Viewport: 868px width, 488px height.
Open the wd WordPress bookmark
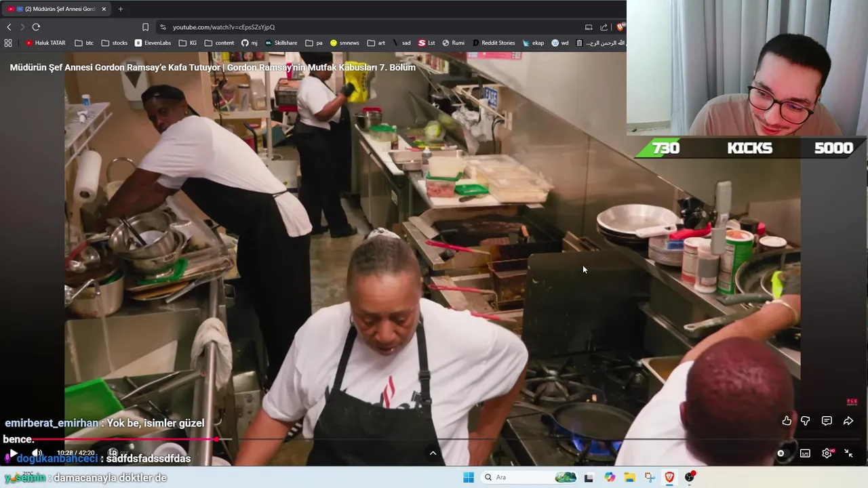[x=560, y=43]
